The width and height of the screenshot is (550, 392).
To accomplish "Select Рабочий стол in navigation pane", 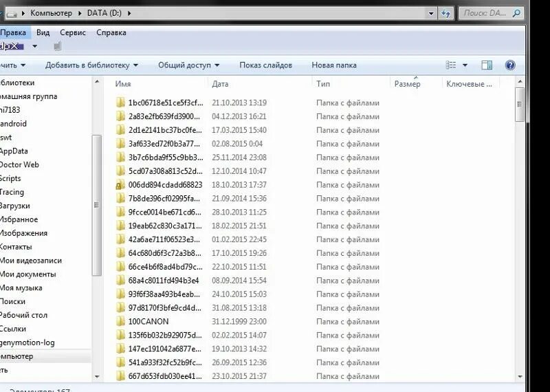I will [23, 316].
